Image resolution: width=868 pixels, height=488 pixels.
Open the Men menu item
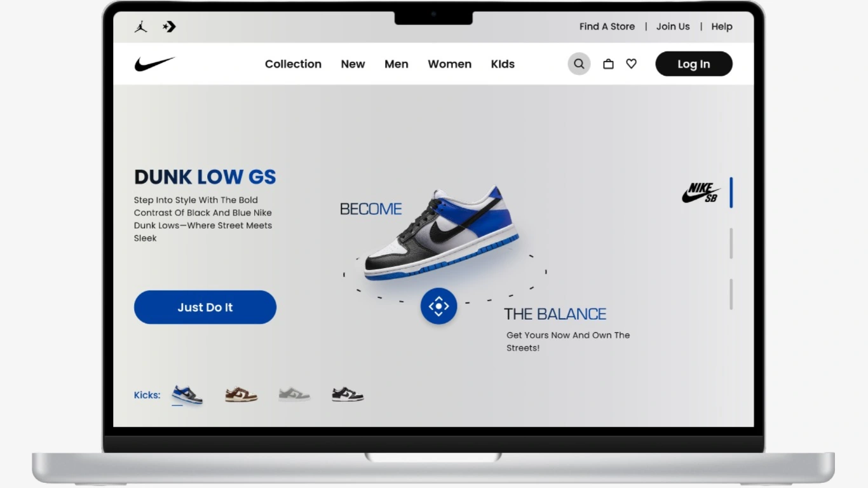tap(397, 64)
